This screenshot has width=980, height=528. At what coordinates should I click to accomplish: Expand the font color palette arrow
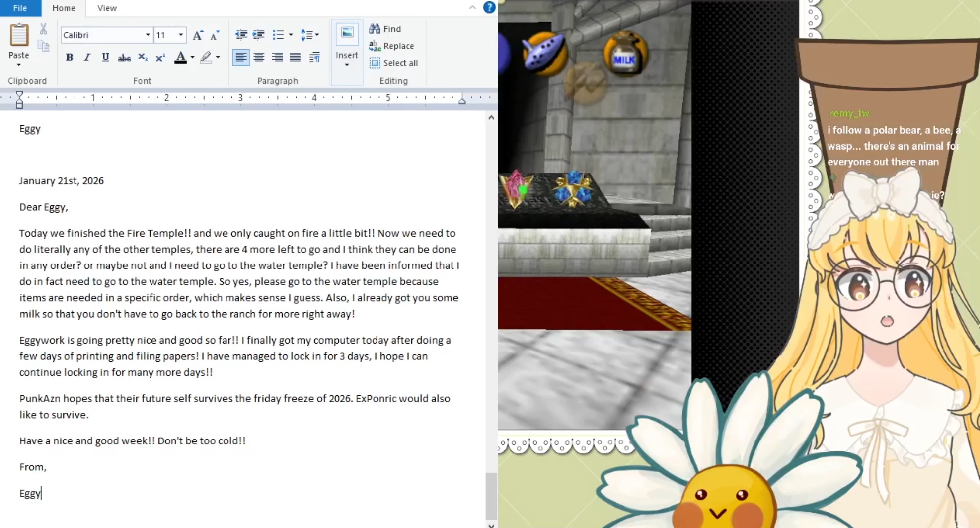(x=192, y=57)
